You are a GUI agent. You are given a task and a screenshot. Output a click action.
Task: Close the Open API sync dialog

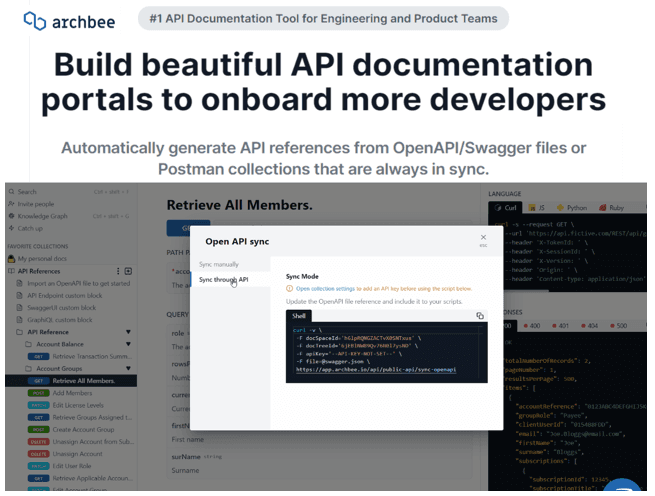tap(483, 238)
